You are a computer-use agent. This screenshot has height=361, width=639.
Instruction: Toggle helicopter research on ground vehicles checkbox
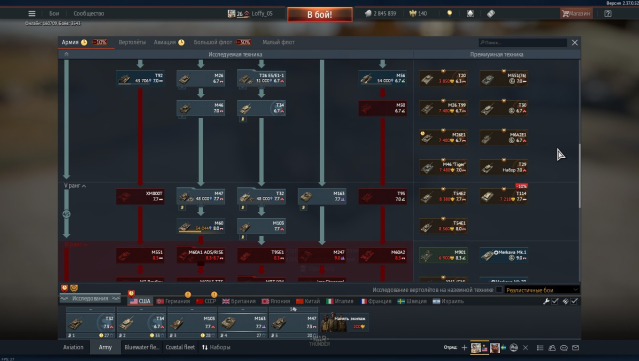point(499,290)
